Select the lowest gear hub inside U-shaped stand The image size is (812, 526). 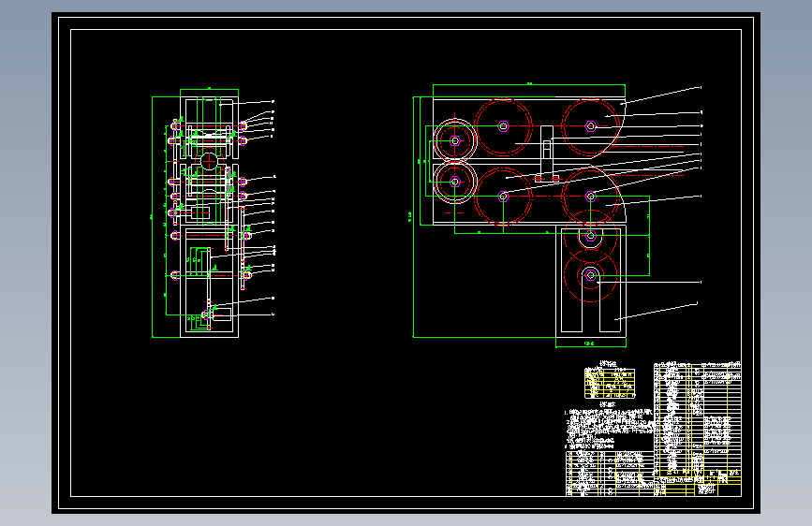click(x=590, y=275)
